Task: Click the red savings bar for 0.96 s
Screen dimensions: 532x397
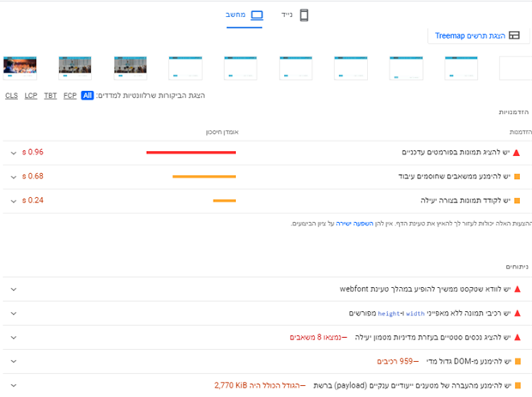Action: (190, 153)
